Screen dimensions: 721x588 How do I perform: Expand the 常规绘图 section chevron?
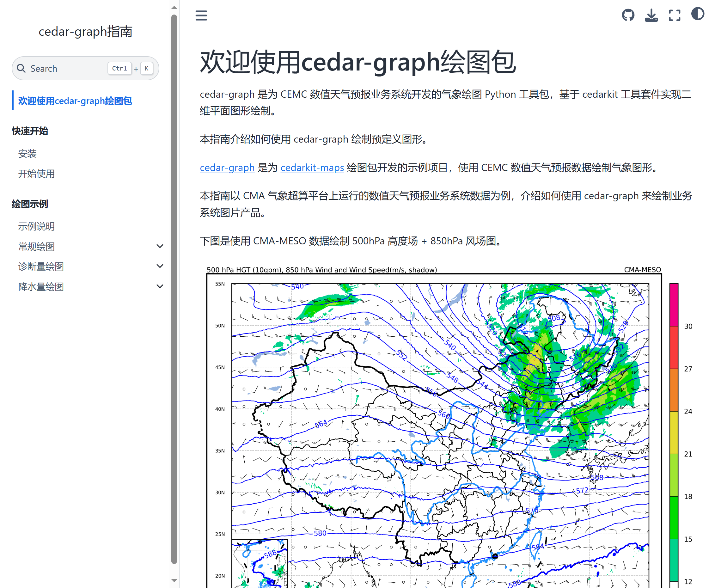click(x=160, y=246)
